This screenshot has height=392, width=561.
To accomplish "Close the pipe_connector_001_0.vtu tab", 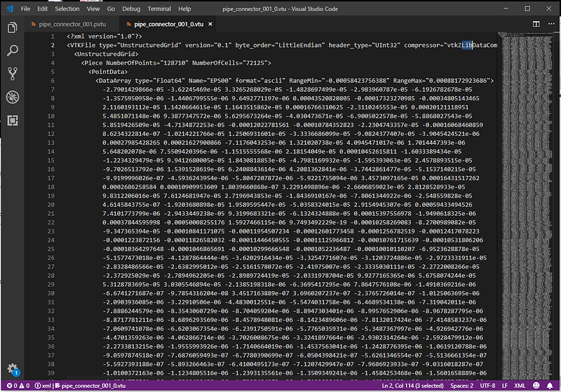I will click(210, 24).
